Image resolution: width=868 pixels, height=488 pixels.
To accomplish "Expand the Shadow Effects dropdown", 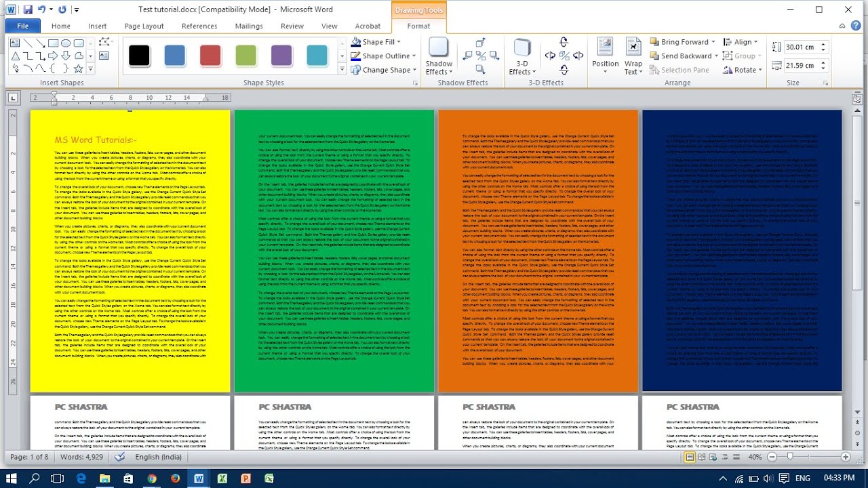I will [x=439, y=57].
